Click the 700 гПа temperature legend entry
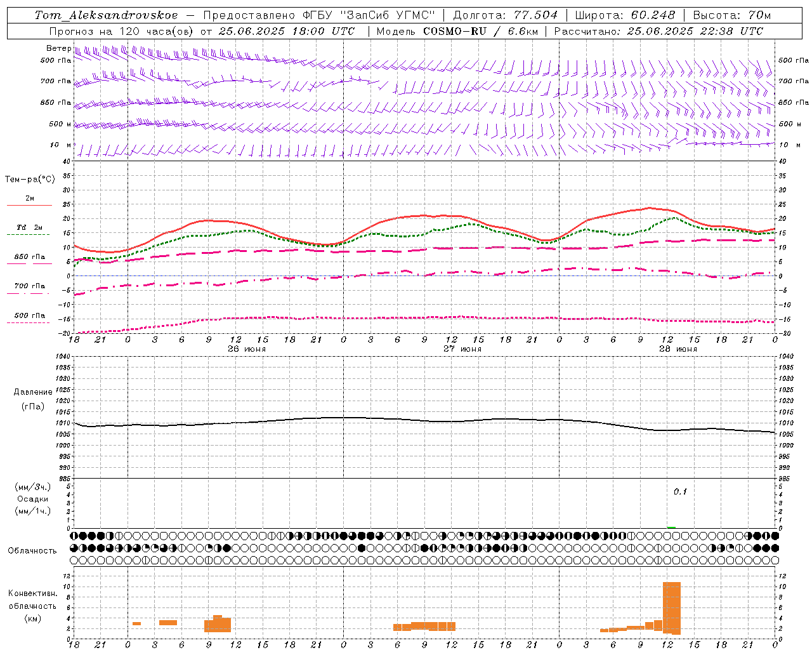The width and height of the screenshot is (812, 650). click(x=30, y=286)
